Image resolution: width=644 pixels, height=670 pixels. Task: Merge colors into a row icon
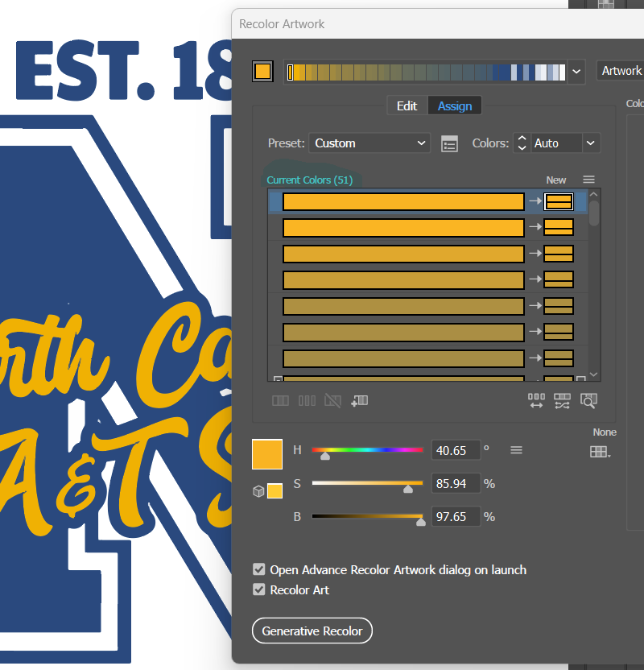click(x=281, y=401)
